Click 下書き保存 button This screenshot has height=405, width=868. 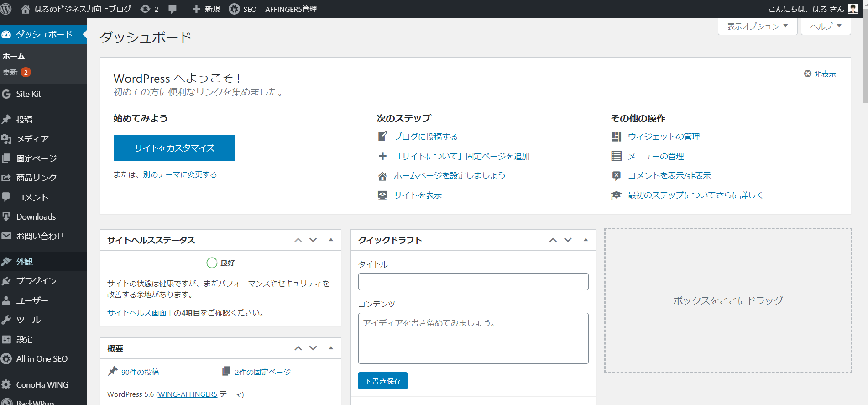click(383, 381)
